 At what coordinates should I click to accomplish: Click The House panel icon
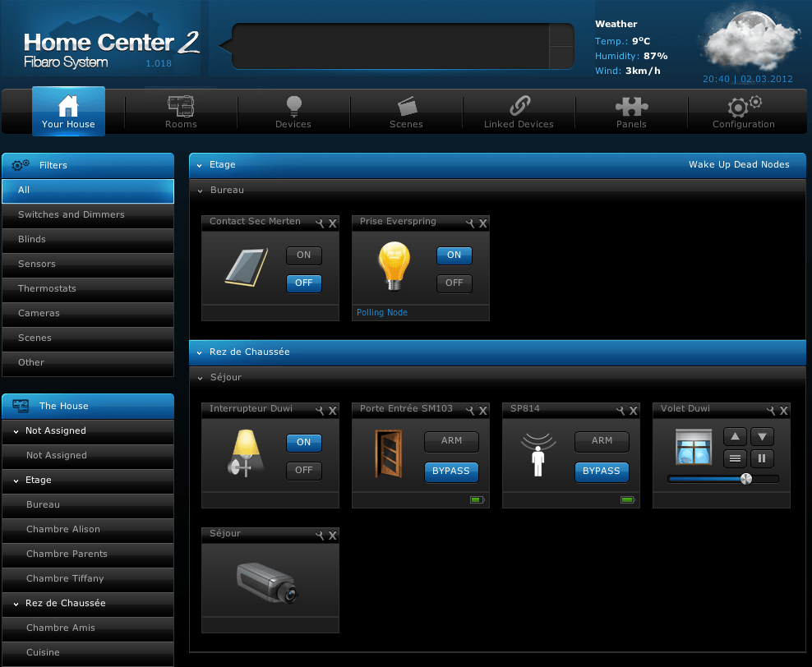point(21,406)
